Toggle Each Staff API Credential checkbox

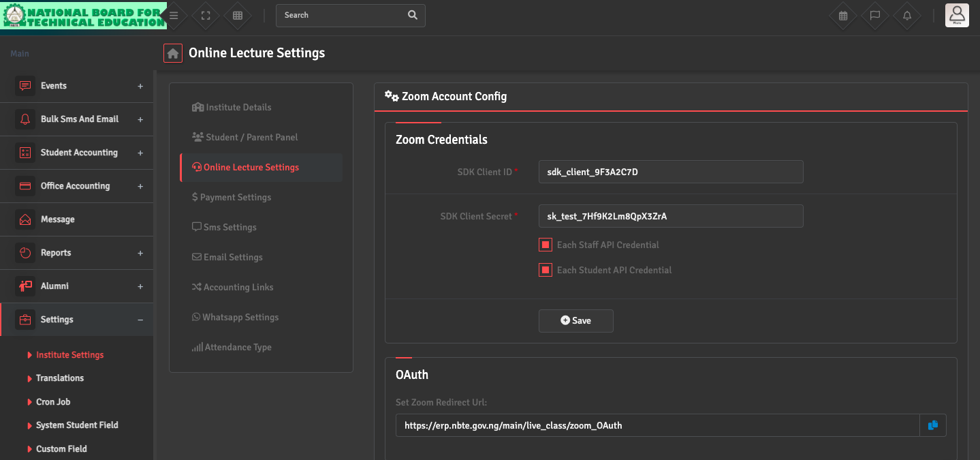546,245
